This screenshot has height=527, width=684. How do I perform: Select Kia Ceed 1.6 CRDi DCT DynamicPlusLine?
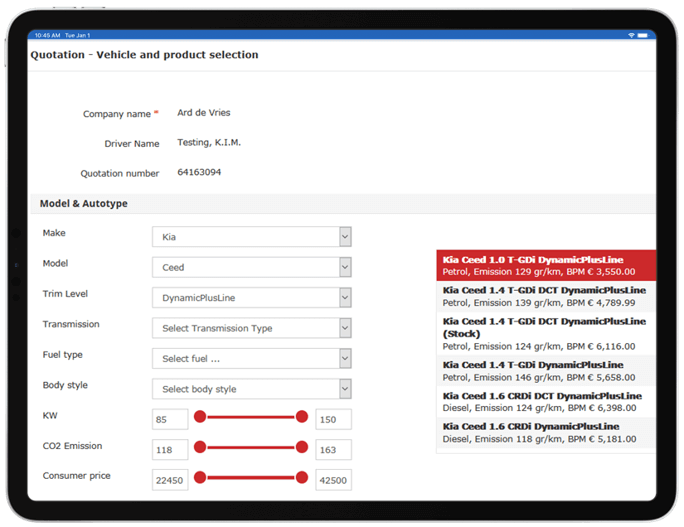pos(546,402)
